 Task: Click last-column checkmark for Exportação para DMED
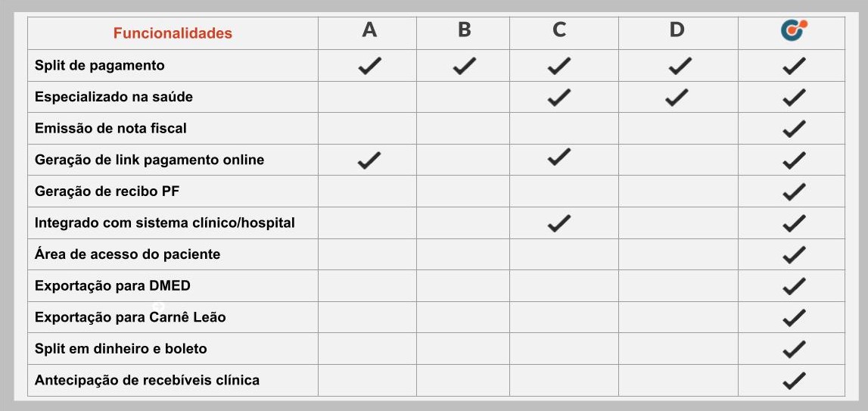click(x=794, y=286)
